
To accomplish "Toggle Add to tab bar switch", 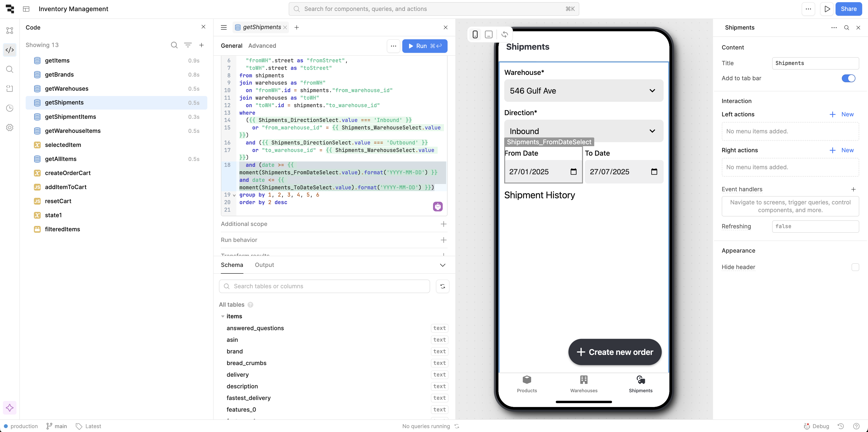I will click(848, 78).
